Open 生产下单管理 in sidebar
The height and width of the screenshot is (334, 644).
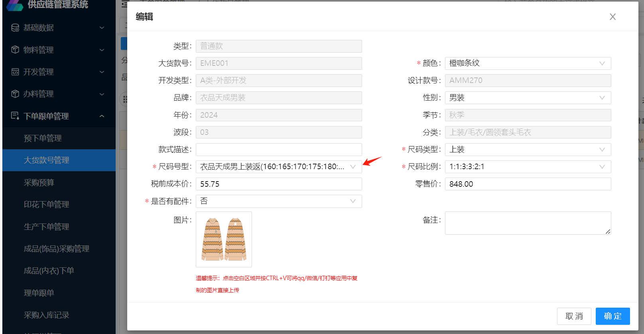(x=47, y=227)
